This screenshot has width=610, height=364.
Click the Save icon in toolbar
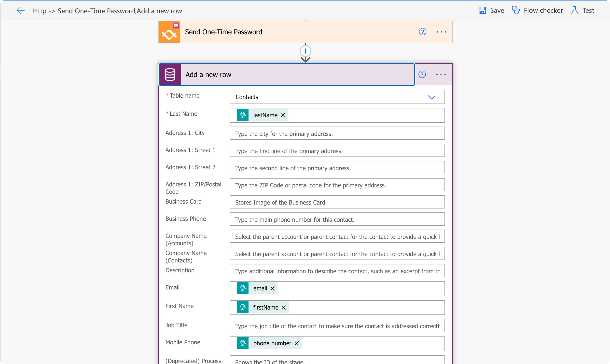483,10
